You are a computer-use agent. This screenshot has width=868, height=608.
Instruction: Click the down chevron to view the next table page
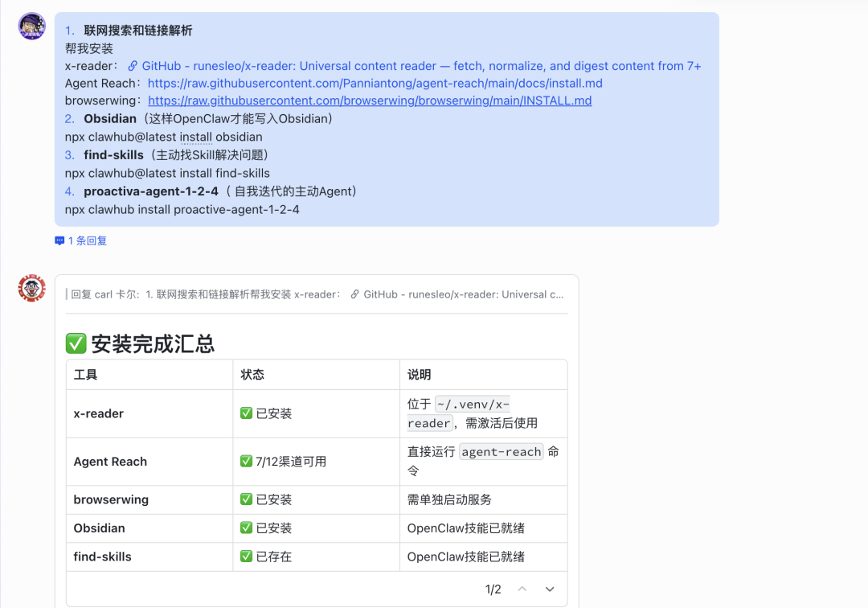click(x=550, y=589)
